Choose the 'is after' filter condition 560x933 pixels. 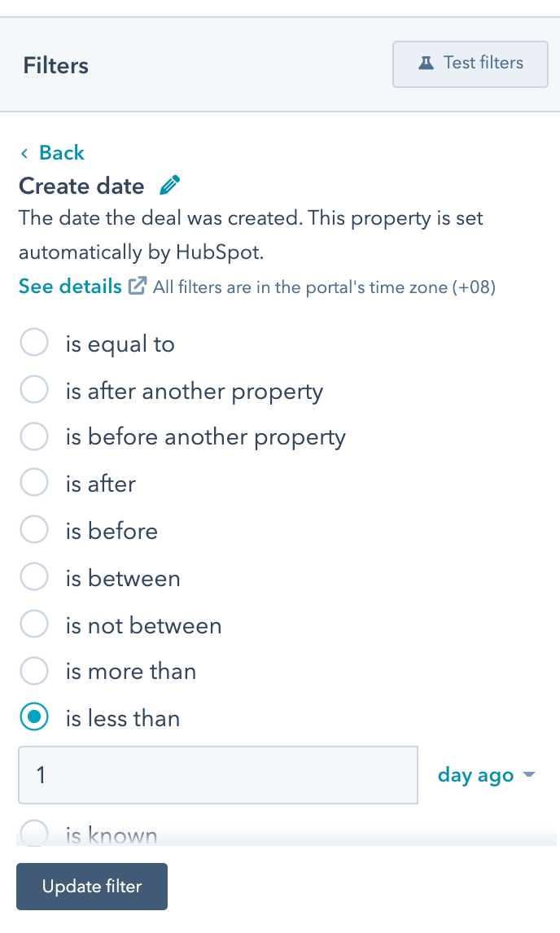tap(34, 482)
